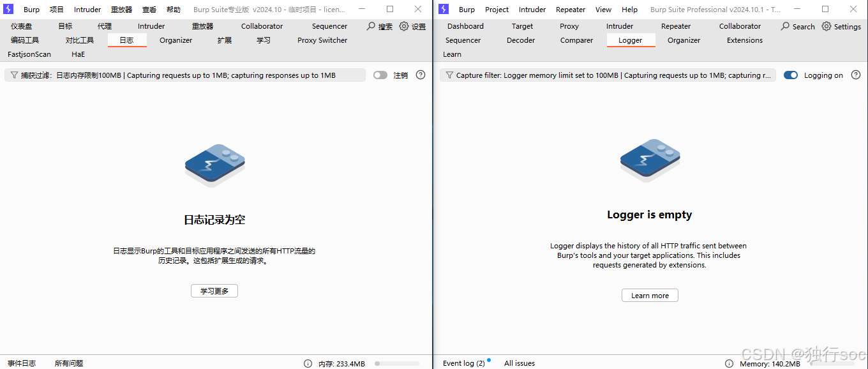Click the Capture filter bar in right window
This screenshot has height=369, width=868.
(x=608, y=75)
